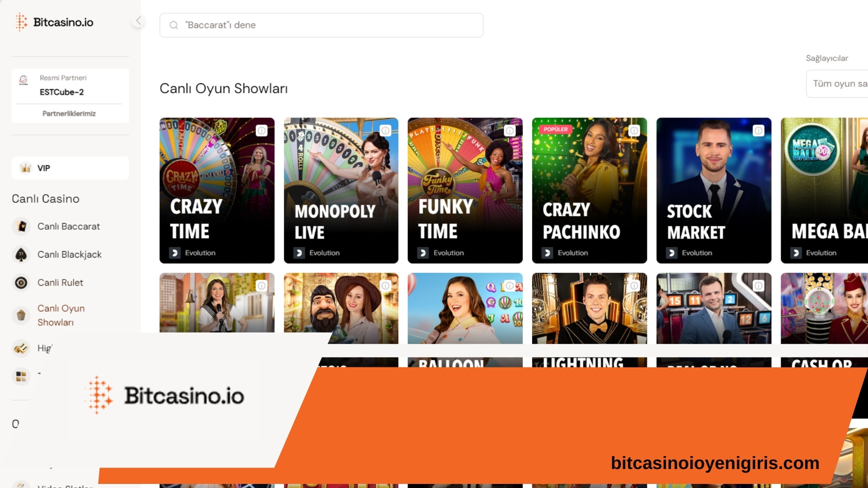868x488 pixels.
Task: Click the Evolution provider label under Crazy Time
Action: pyautogui.click(x=200, y=253)
